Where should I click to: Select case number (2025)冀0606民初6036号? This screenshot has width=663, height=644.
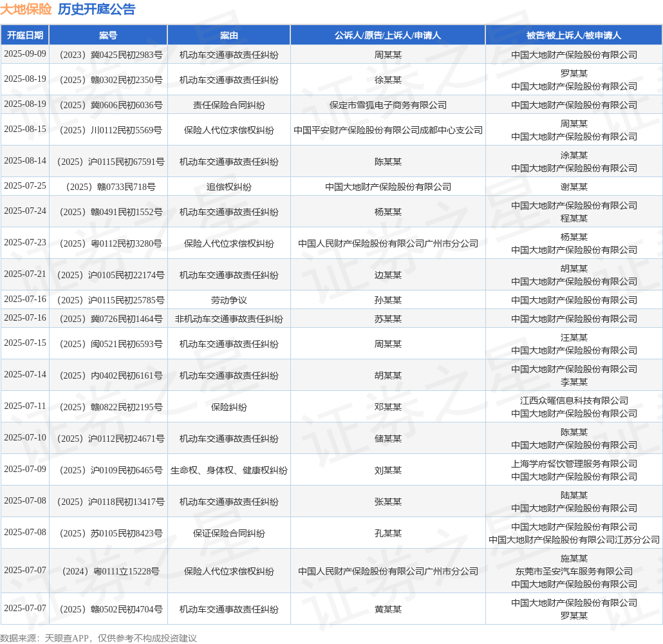point(108,104)
